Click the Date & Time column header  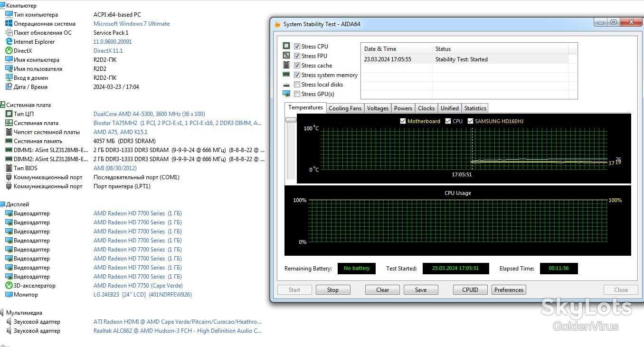click(397, 49)
